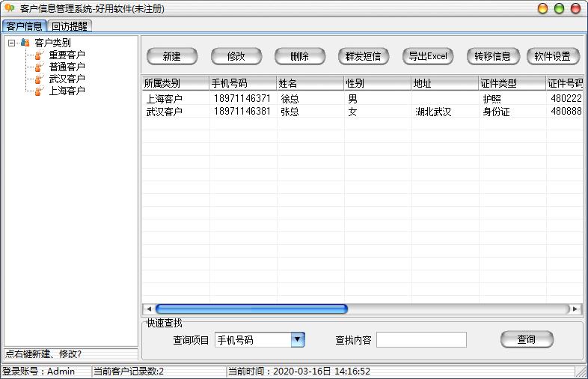This screenshot has width=588, height=379.
Task: Click the 护照 cell
Action: pyautogui.click(x=492, y=99)
